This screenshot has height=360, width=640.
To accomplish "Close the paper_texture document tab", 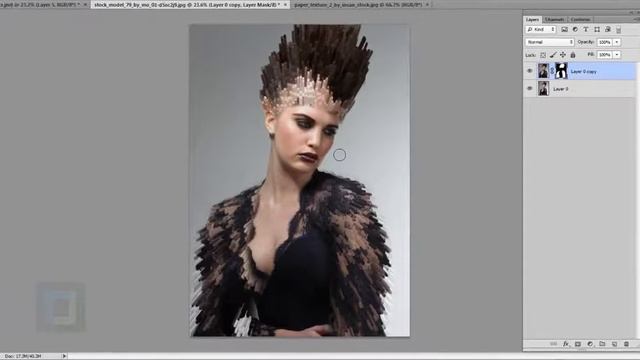I will (427, 4).
